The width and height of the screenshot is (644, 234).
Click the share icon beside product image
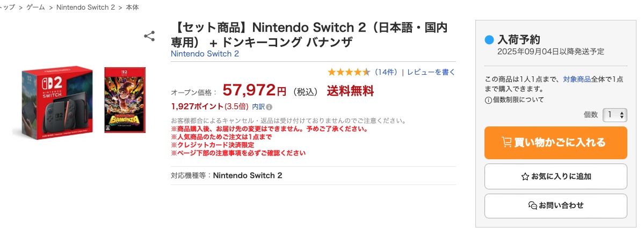tap(149, 37)
